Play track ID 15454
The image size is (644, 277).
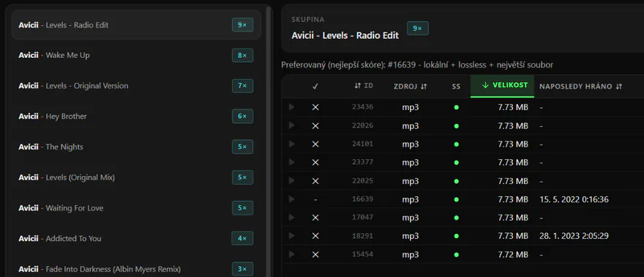291,254
